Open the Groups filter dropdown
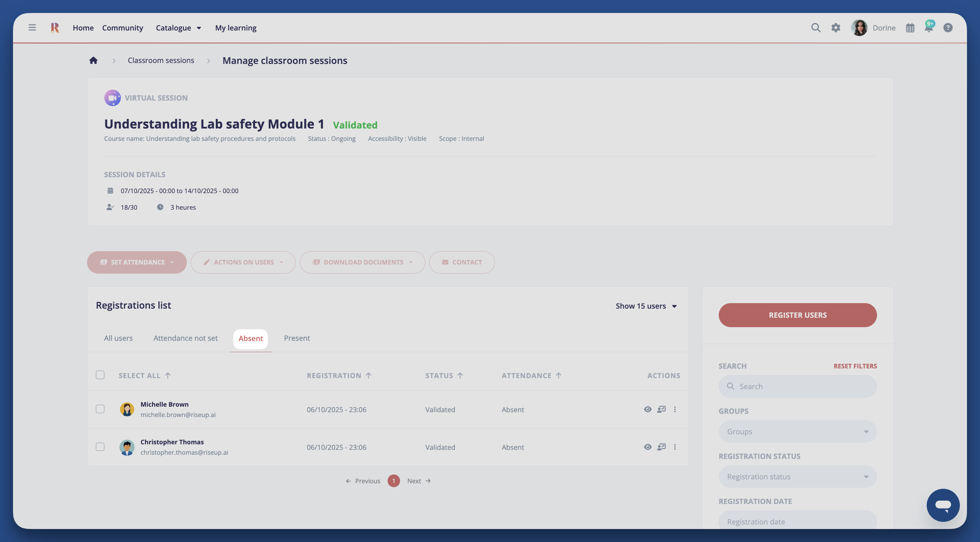Screen dimensions: 980x542 pyautogui.click(x=797, y=431)
